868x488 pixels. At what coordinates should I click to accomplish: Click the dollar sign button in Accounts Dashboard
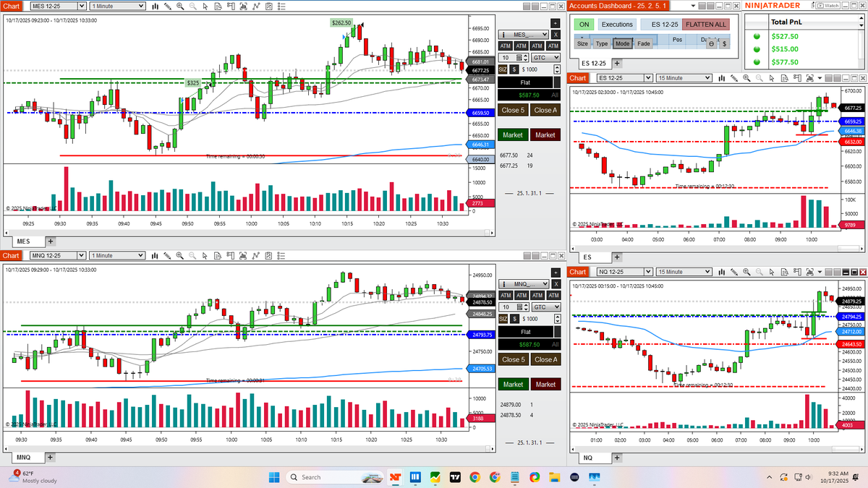coord(724,43)
